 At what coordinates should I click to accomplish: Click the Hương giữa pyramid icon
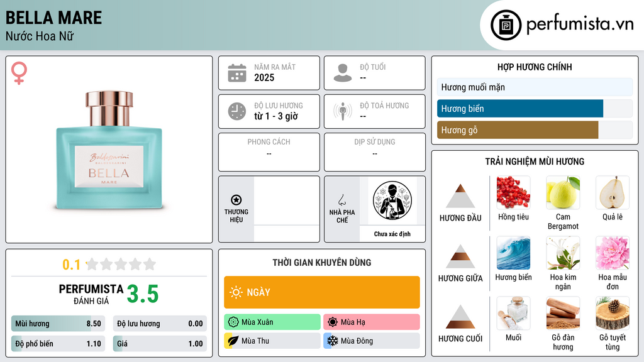[x=460, y=256]
